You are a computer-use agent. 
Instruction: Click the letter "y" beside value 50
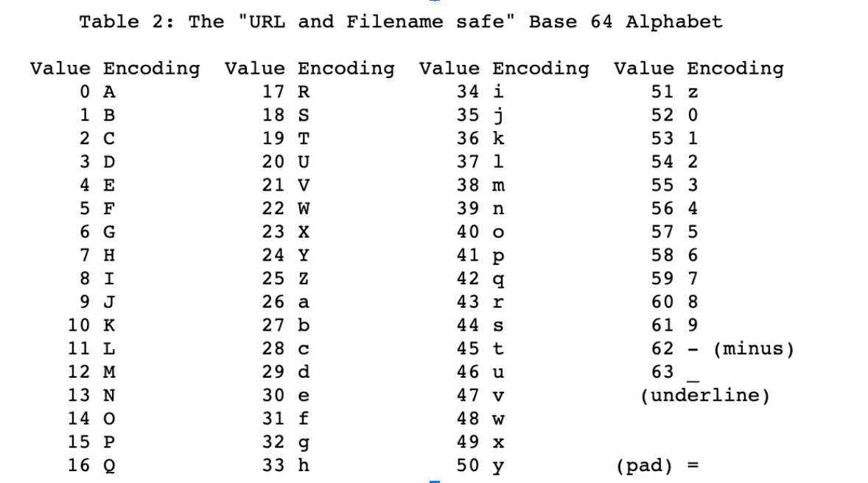point(498,465)
